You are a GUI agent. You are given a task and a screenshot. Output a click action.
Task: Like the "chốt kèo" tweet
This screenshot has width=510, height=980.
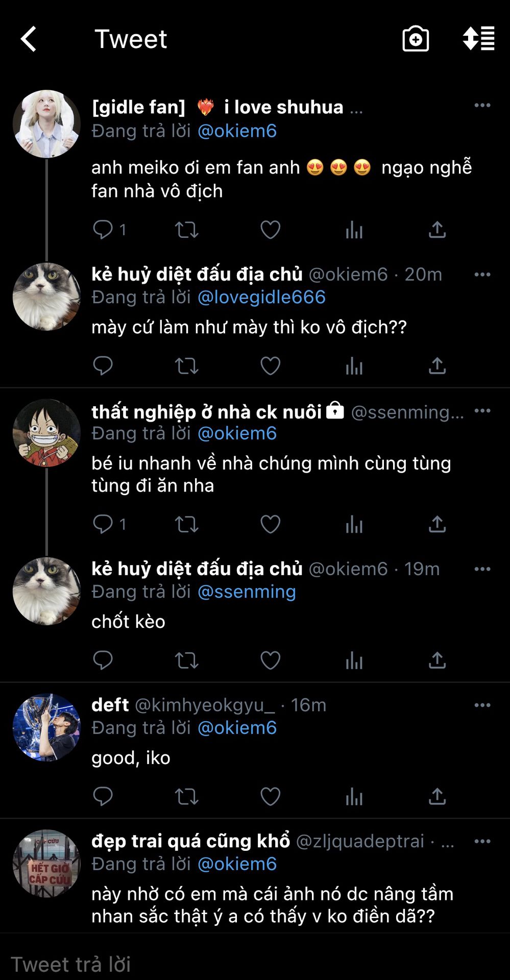click(270, 660)
